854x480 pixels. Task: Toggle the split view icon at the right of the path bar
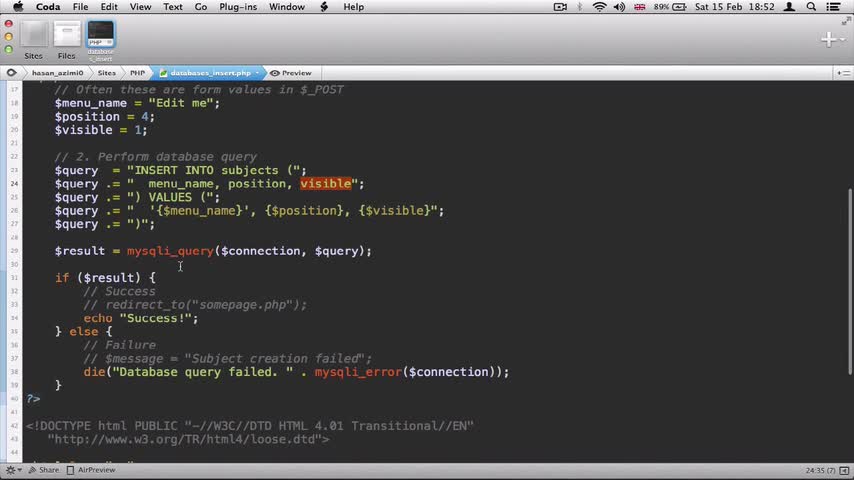pyautogui.click(x=844, y=73)
